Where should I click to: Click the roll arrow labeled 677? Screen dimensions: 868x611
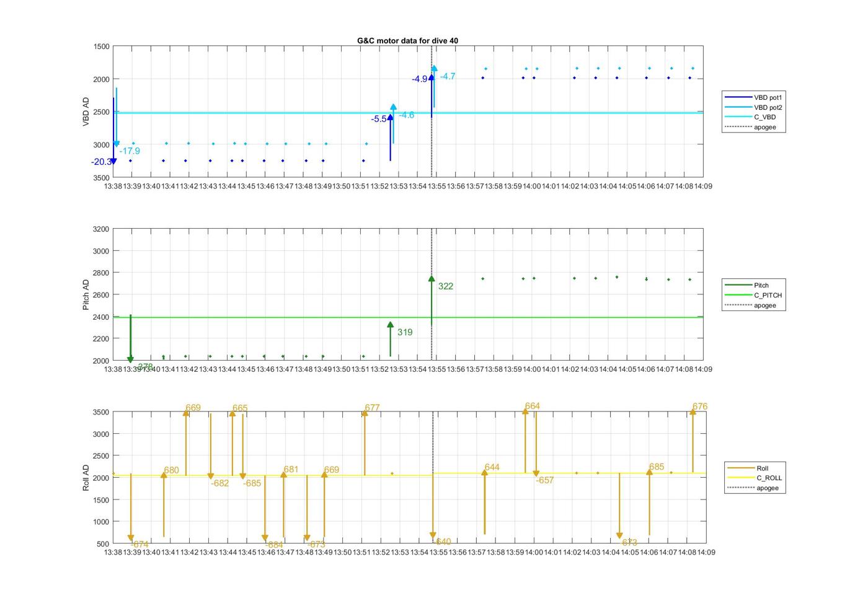click(x=365, y=443)
